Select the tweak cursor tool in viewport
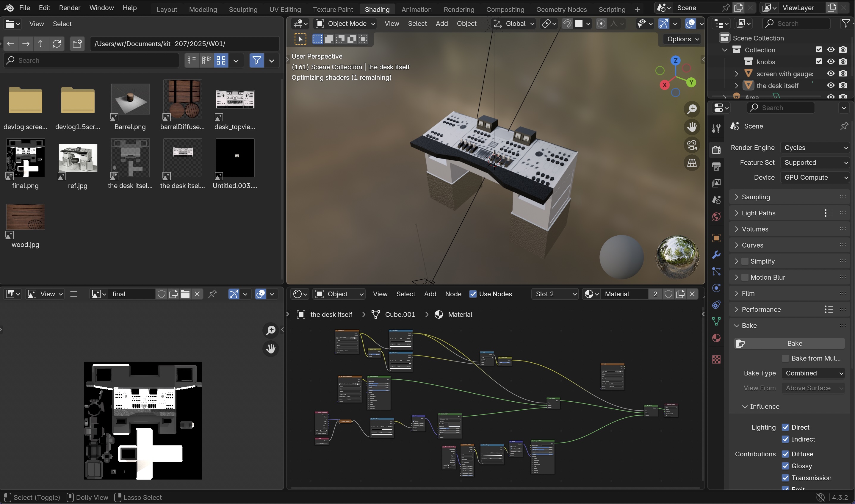855x504 pixels. click(300, 39)
